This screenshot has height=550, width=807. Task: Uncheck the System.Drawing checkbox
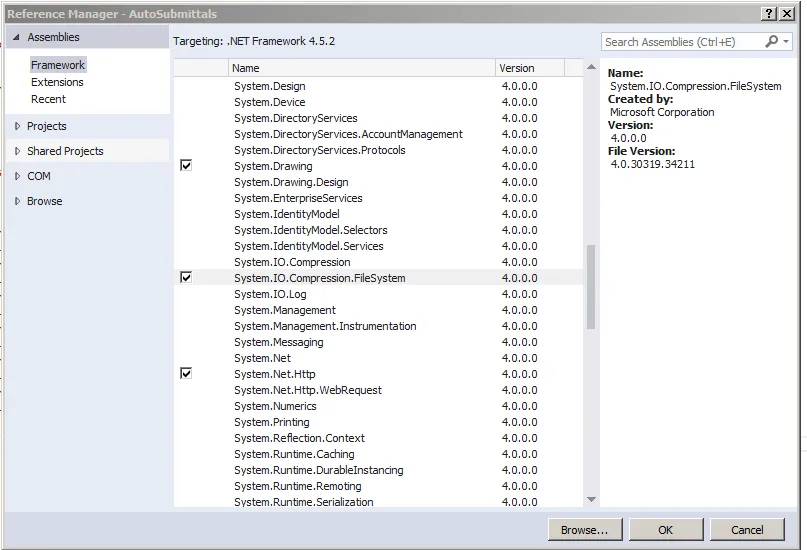pos(186,165)
